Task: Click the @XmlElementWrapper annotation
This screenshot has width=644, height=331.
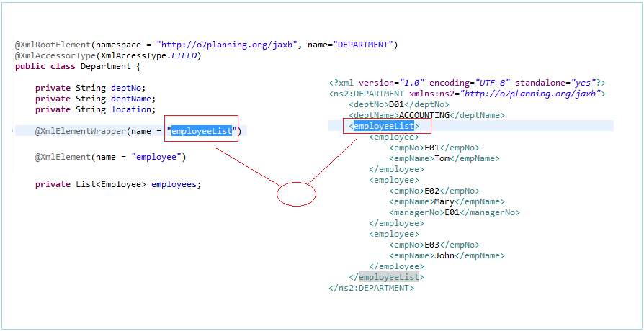Action: pos(81,131)
